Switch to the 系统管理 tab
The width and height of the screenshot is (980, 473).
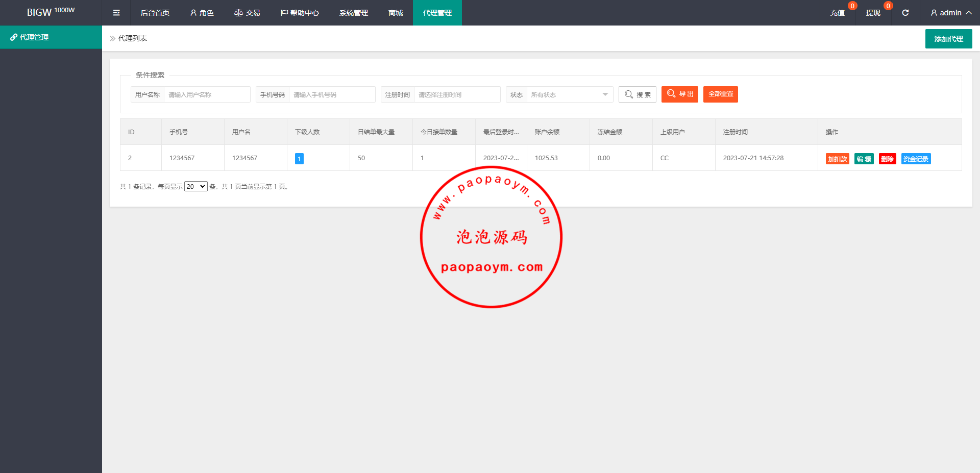tap(353, 13)
